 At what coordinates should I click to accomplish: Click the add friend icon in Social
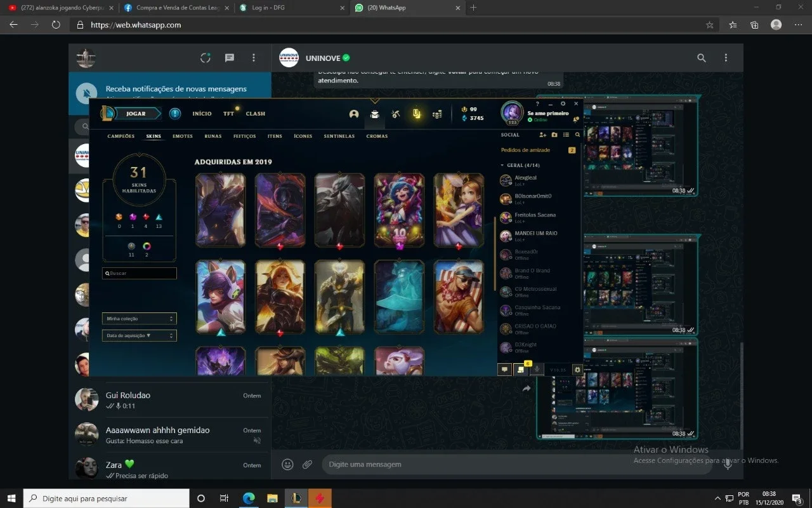coord(542,135)
